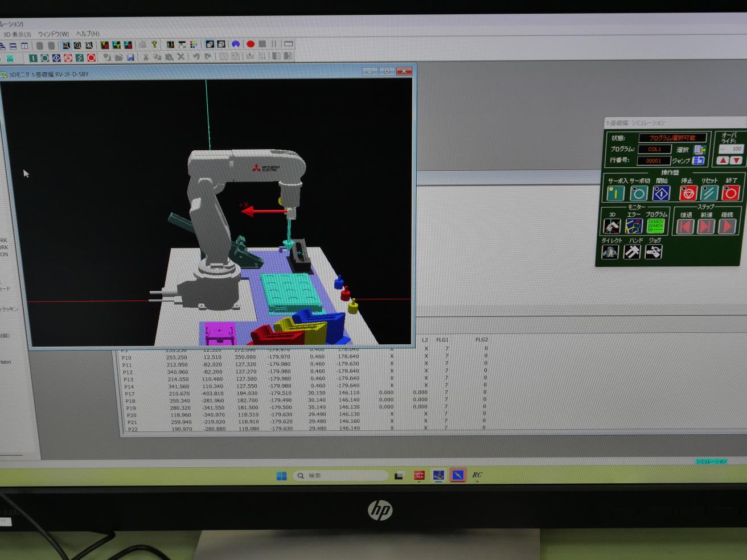Image resolution: width=747 pixels, height=560 pixels.
Task: Step backward with 後退 button
Action: (x=685, y=227)
